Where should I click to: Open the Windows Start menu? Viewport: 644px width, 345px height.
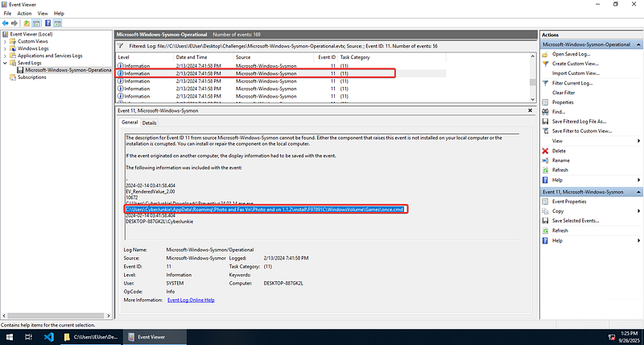click(9, 337)
